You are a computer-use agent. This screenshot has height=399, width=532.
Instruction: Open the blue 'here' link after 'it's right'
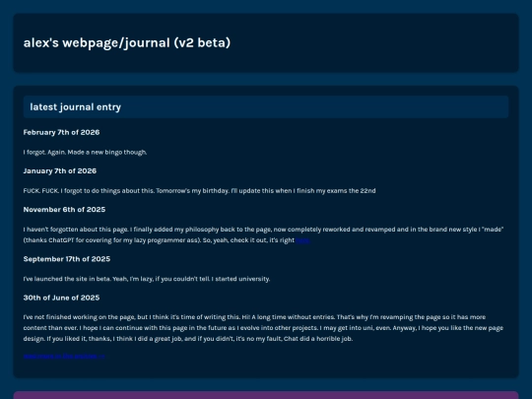tap(302, 240)
